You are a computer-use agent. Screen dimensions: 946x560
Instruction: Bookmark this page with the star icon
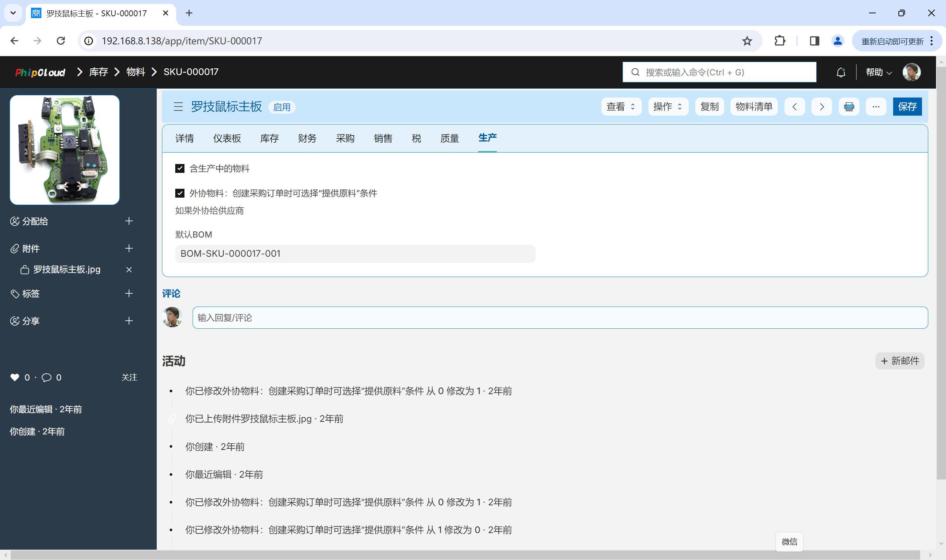[747, 41]
